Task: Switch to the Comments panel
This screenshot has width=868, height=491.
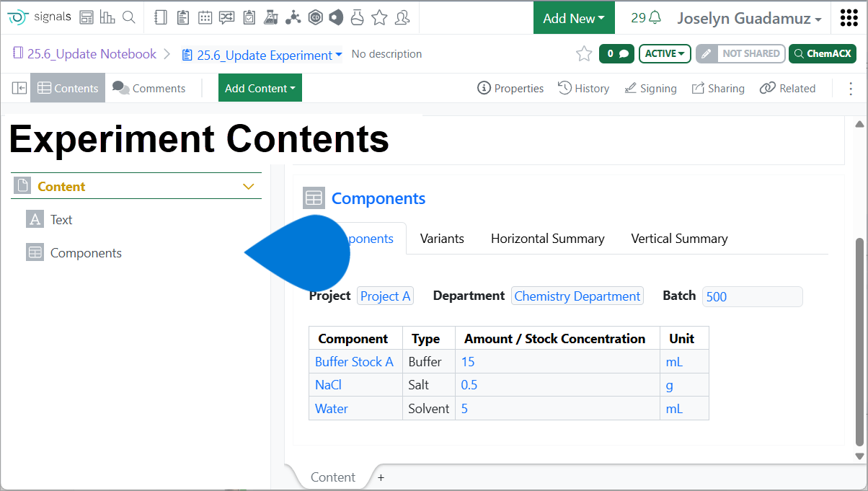Action: click(149, 88)
